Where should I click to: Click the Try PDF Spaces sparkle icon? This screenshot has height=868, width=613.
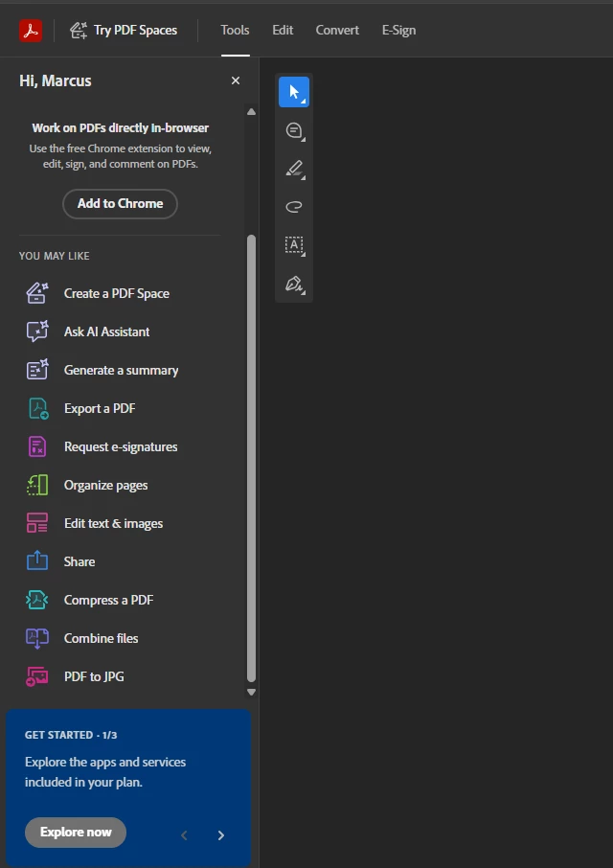tap(79, 31)
